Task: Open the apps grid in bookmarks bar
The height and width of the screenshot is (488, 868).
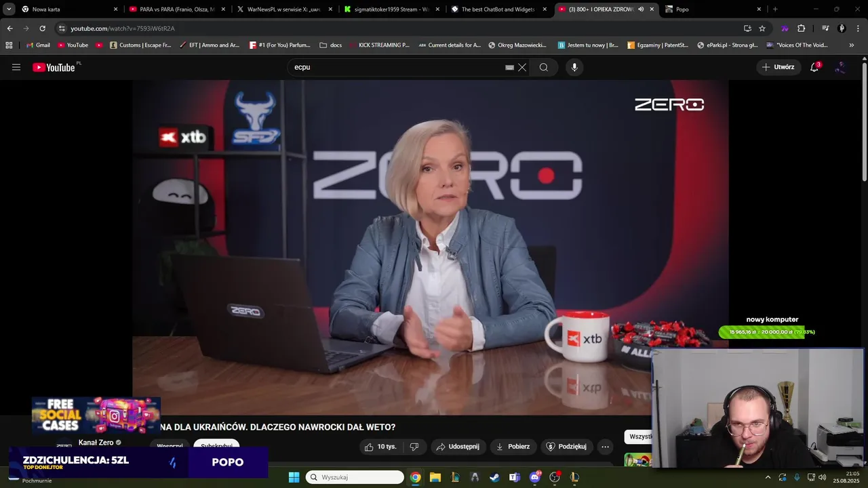Action: point(9,45)
